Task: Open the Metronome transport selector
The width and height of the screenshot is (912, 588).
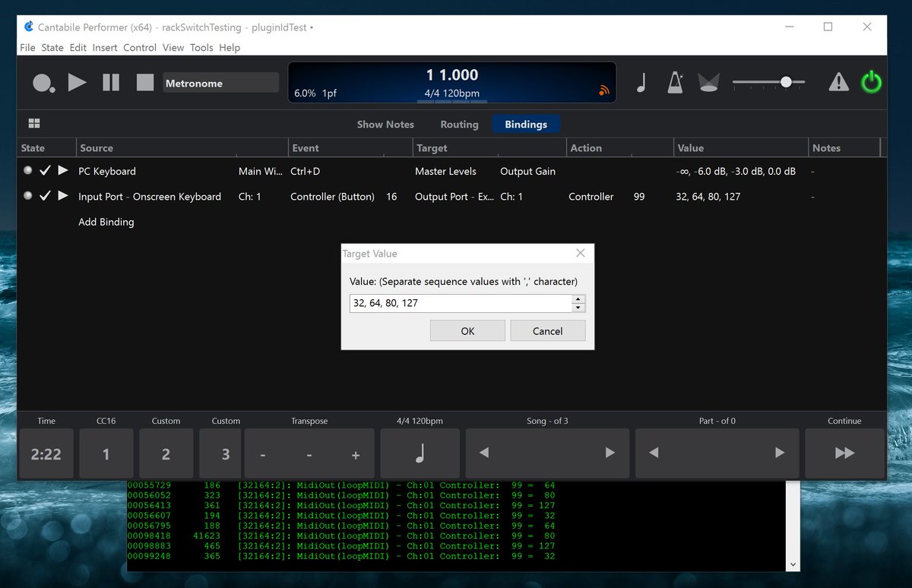Action: [221, 83]
